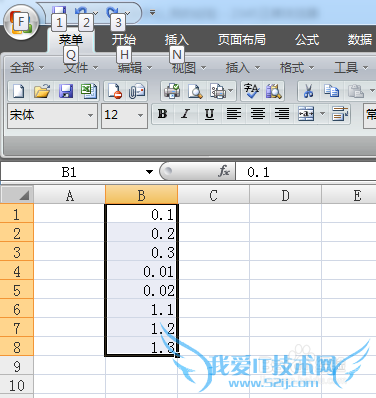The image size is (376, 398).
Task: Select row 1 header
Action: click(x=17, y=214)
